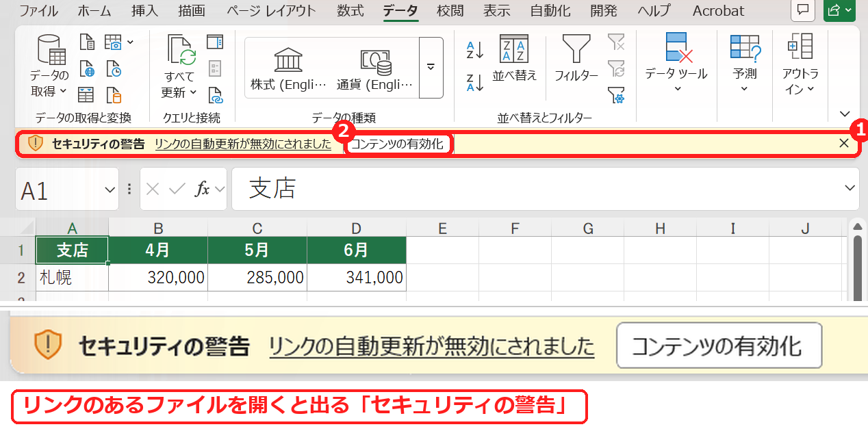This screenshot has width=868, height=429.
Task: Select the cell with 320,000
Action: coord(158,277)
